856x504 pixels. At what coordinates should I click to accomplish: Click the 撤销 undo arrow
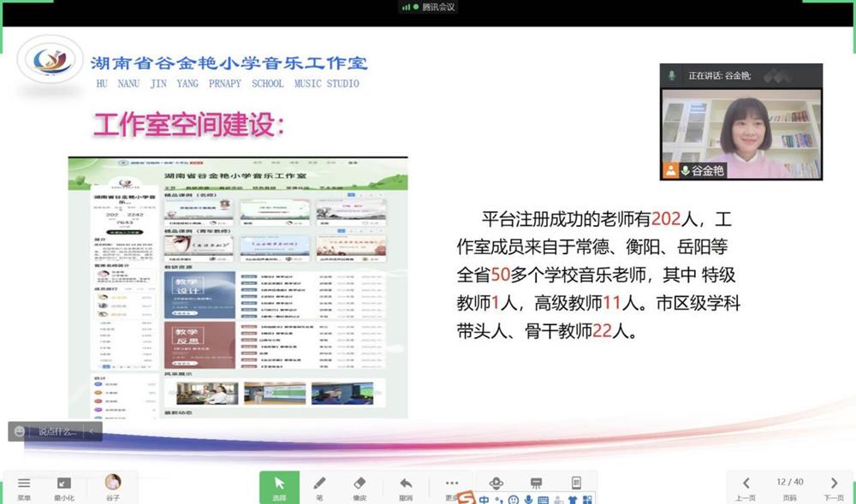click(x=406, y=484)
